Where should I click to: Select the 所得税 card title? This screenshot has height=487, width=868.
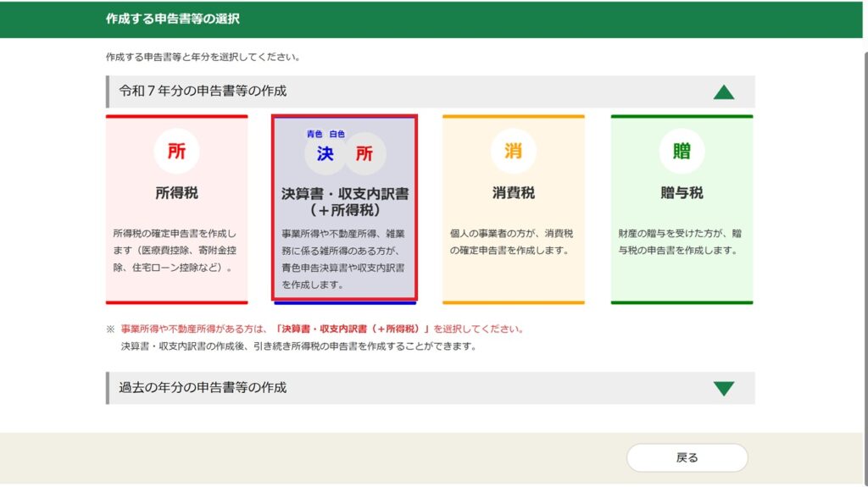tap(176, 193)
